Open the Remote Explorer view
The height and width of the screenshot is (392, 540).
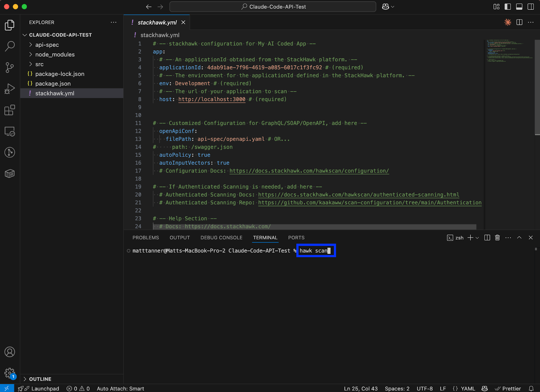click(x=10, y=131)
